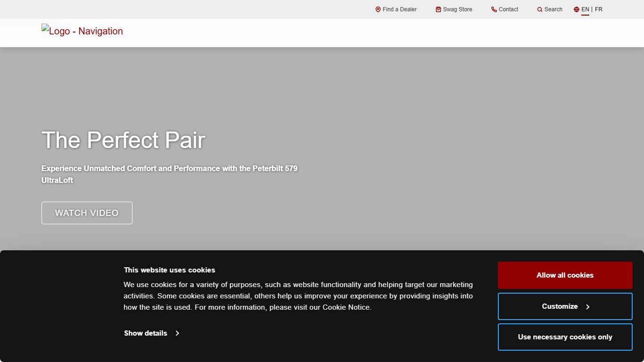The width and height of the screenshot is (644, 362).
Task: Click the chevron arrow on the Customize button
Action: (588, 307)
